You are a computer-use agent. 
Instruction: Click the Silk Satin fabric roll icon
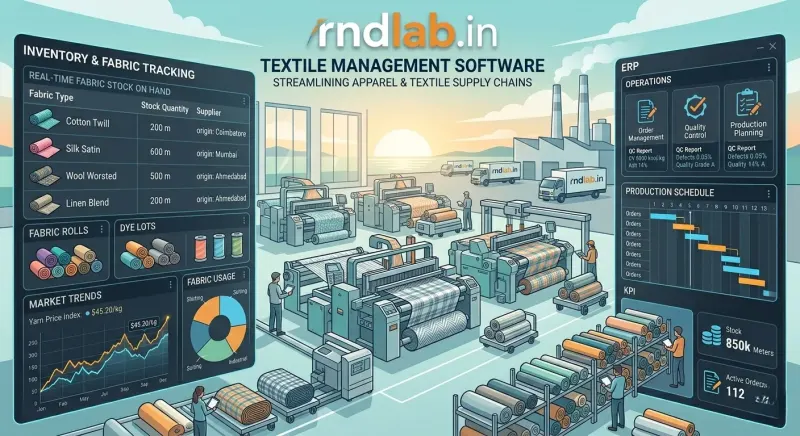[44, 148]
